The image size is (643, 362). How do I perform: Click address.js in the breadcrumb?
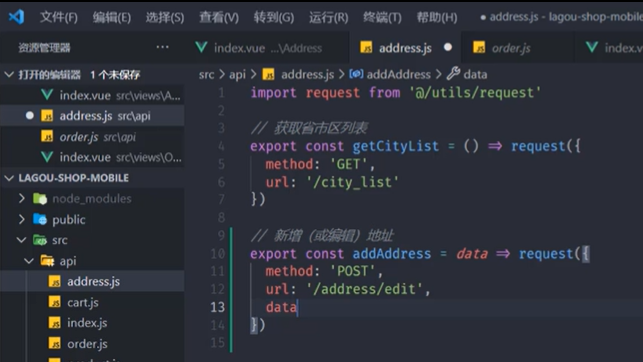[x=307, y=75]
